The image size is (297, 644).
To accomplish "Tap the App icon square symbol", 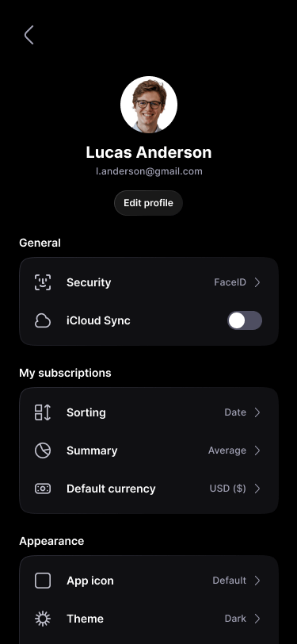I will pos(43,581).
